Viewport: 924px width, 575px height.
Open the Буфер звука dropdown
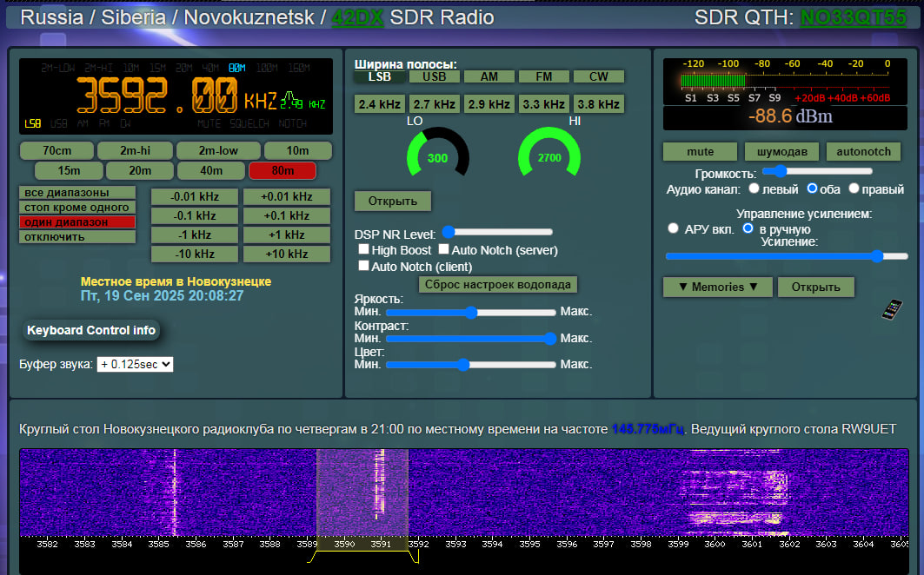tap(135, 365)
